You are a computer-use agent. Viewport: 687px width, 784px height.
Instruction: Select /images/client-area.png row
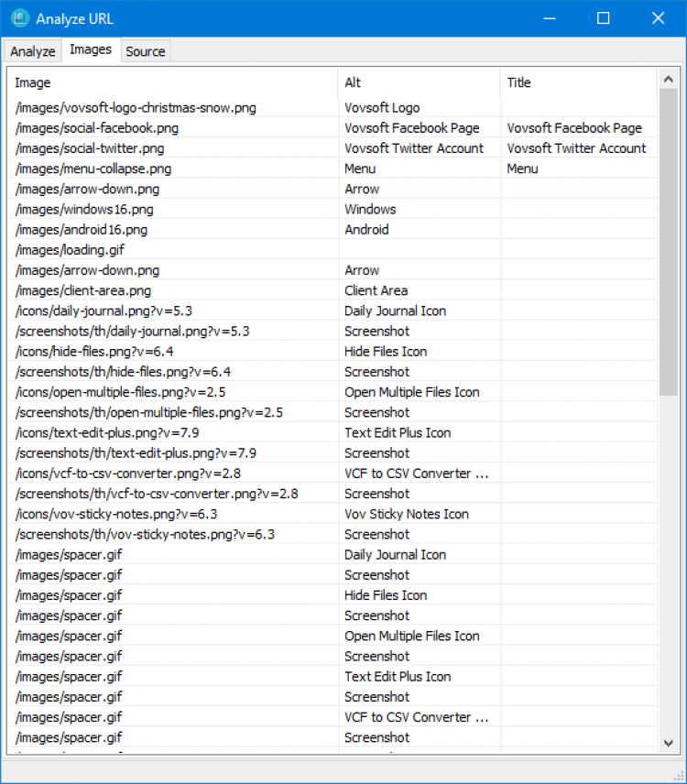click(x=333, y=290)
